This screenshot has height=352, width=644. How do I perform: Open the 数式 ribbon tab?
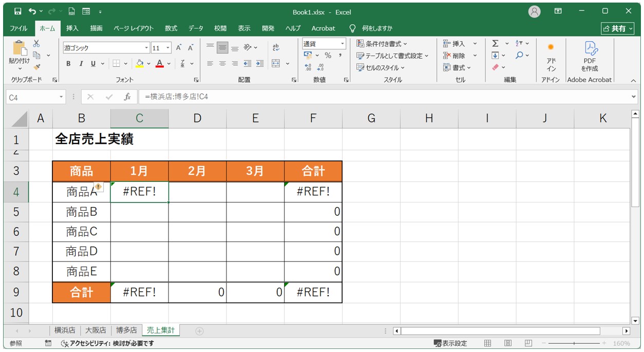[171, 28]
